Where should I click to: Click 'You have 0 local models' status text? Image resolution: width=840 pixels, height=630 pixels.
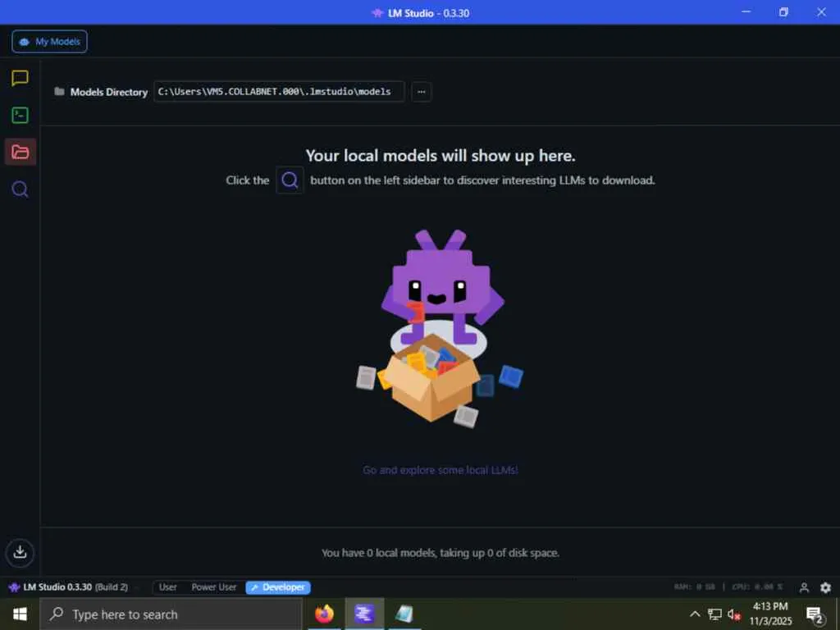(441, 553)
